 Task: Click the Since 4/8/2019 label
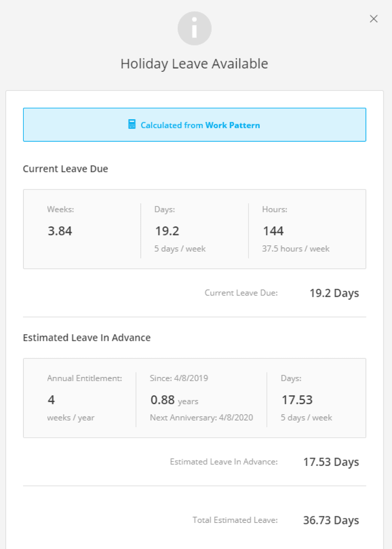click(x=178, y=378)
